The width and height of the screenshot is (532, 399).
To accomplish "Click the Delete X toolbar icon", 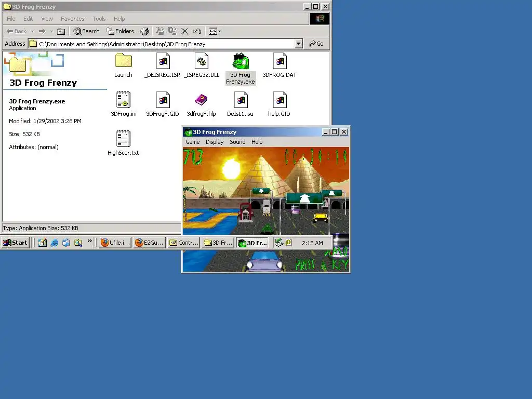I will point(184,32).
